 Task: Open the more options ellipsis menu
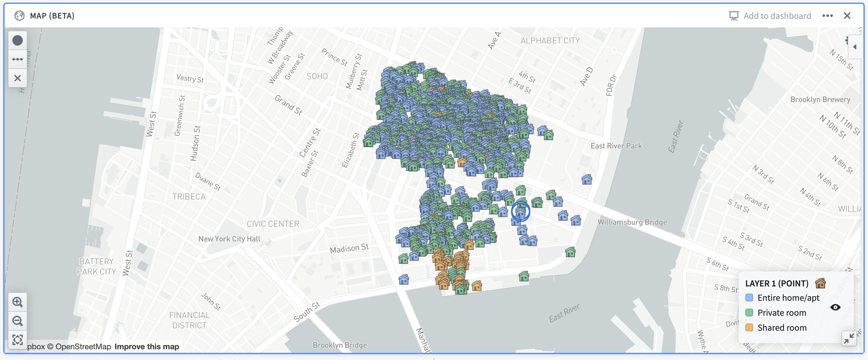point(828,16)
